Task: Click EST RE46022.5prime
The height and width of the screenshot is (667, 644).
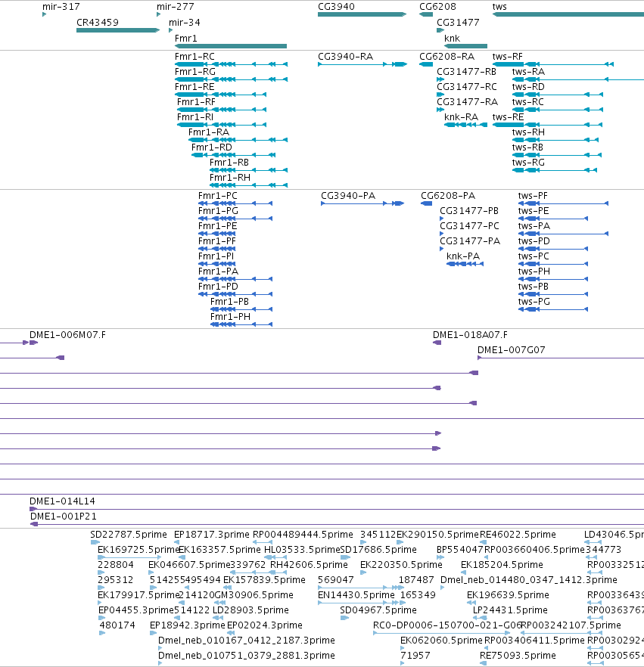Action: (x=518, y=534)
